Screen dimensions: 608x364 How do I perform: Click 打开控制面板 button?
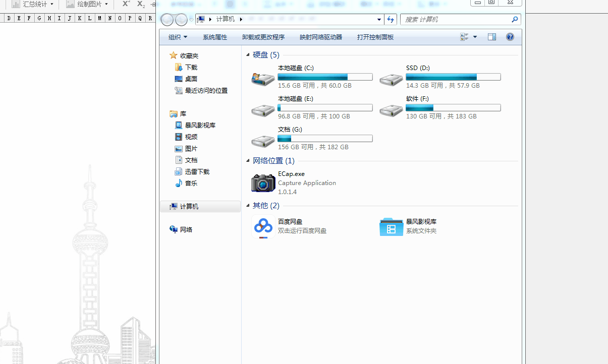375,37
